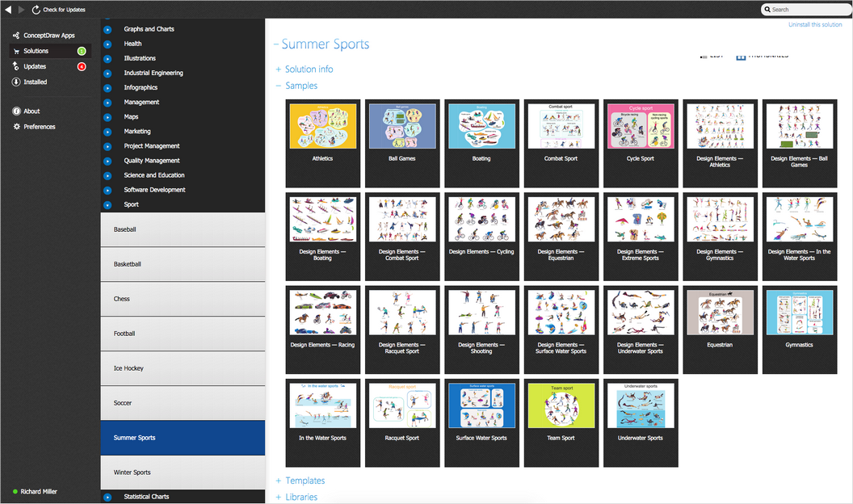Open the Equestrian sample
Screen dimensions: 853x504
point(720,330)
